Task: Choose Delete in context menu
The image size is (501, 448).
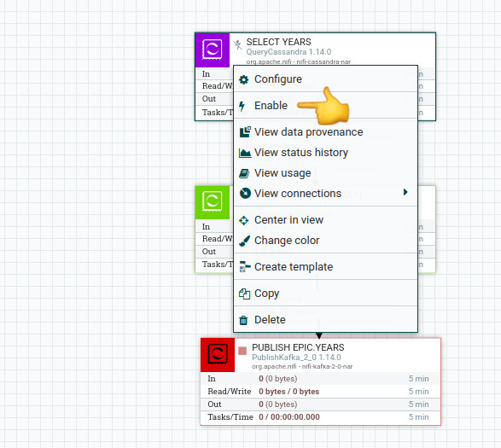Action: (x=325, y=320)
